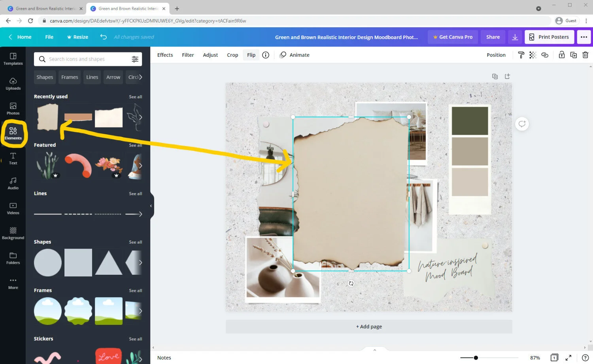Open the Background panel

(13, 233)
